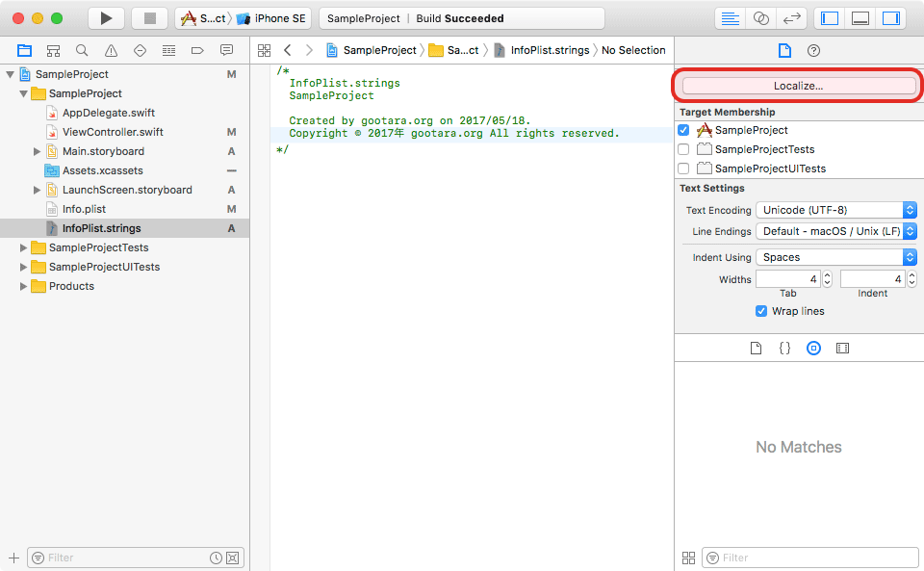Add a new file with plus button
This screenshot has height=571, width=924.
[x=14, y=558]
